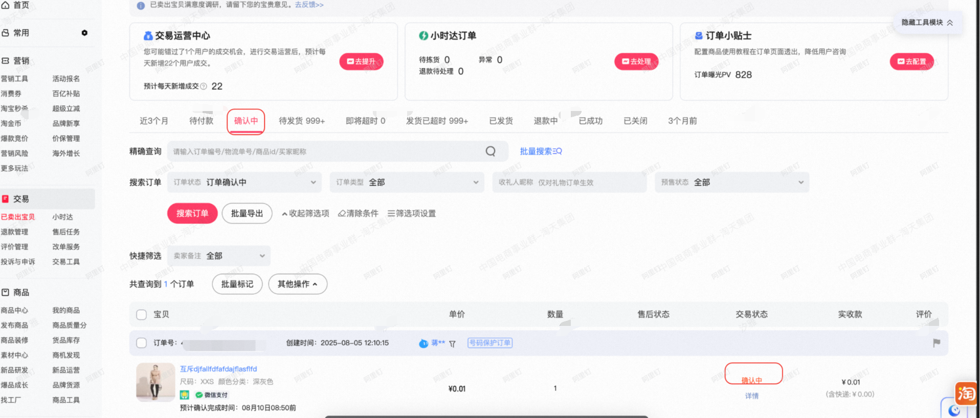Image resolution: width=980 pixels, height=418 pixels.
Task: Open 筛选项设置
Action: click(x=412, y=213)
